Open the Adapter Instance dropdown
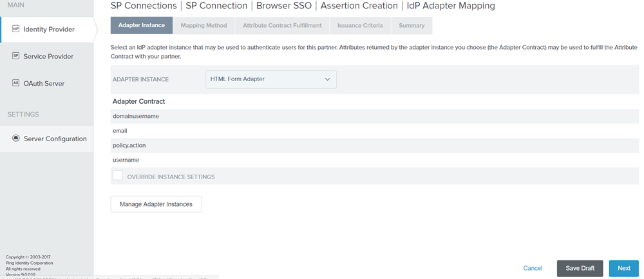This screenshot has height=279, width=644. [270, 79]
